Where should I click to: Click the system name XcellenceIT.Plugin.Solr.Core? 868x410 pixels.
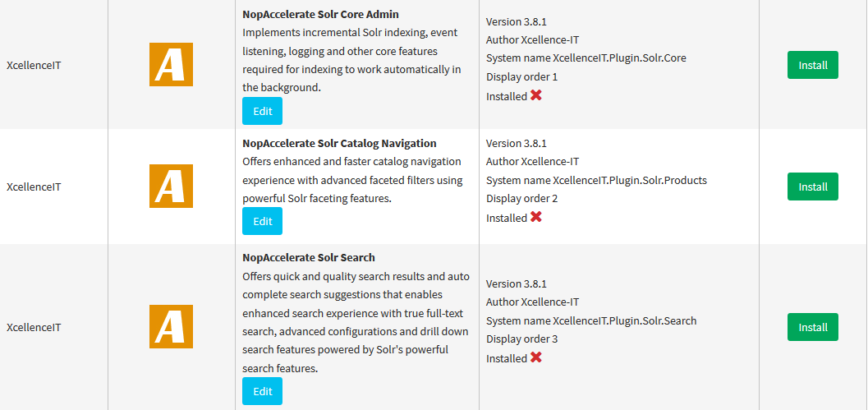point(619,58)
